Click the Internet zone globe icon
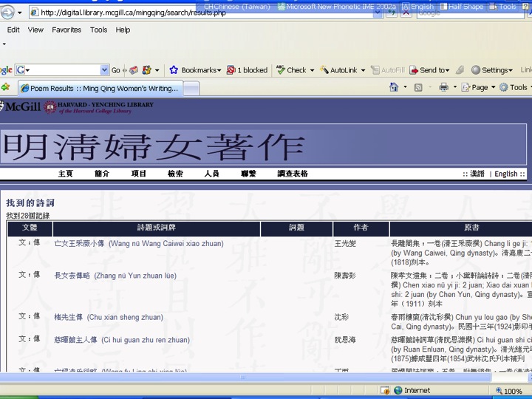The image size is (532, 399). point(398,391)
